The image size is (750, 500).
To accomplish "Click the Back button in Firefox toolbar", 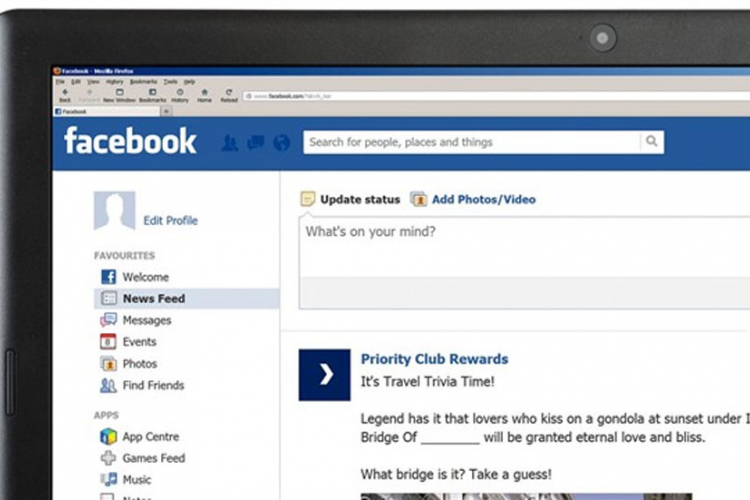I will (x=65, y=95).
